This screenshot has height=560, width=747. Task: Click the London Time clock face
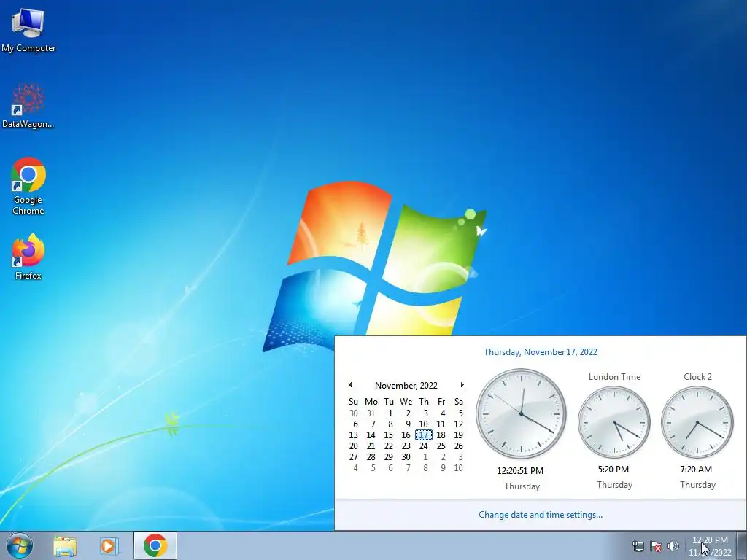point(614,422)
